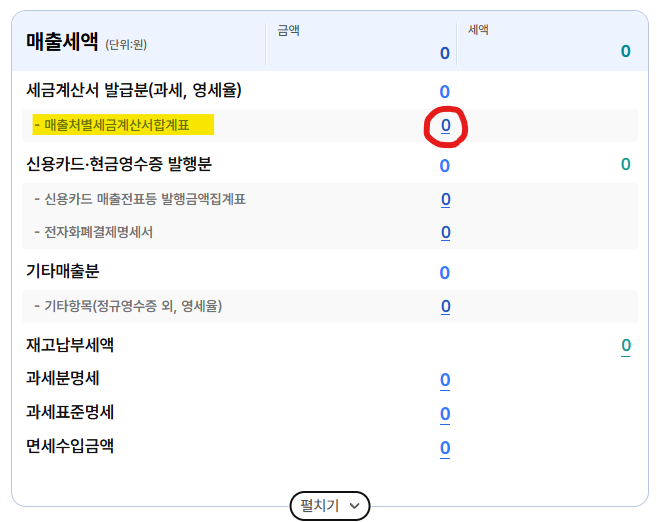The width and height of the screenshot is (657, 522).
Task: Select 기타매출분 row label
Action: 63,271
